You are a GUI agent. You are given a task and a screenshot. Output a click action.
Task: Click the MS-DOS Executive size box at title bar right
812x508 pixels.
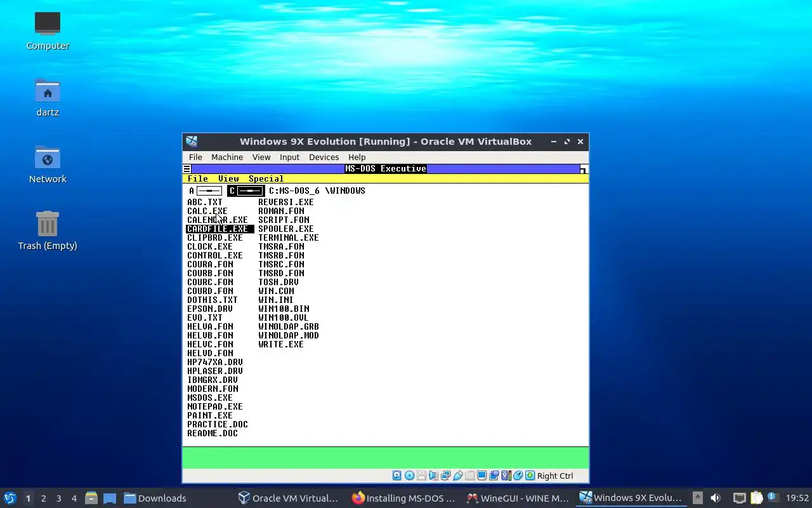pos(584,169)
